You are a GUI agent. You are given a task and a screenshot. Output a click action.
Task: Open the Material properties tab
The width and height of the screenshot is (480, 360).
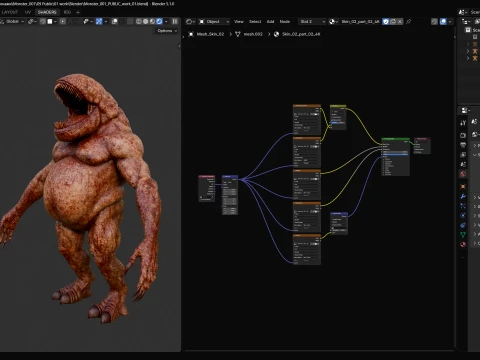pos(463,245)
